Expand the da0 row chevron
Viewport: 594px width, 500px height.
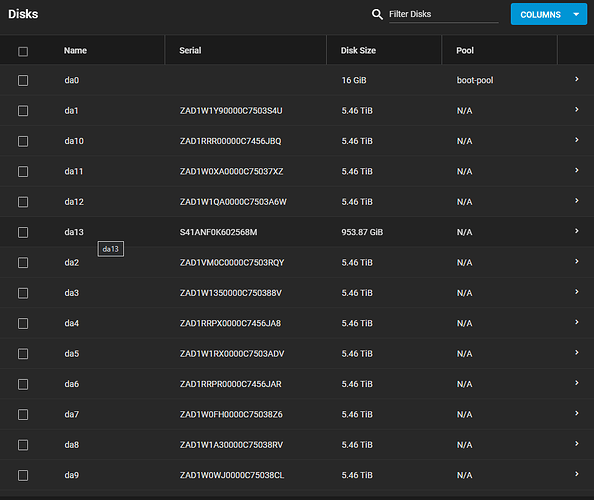(x=577, y=79)
